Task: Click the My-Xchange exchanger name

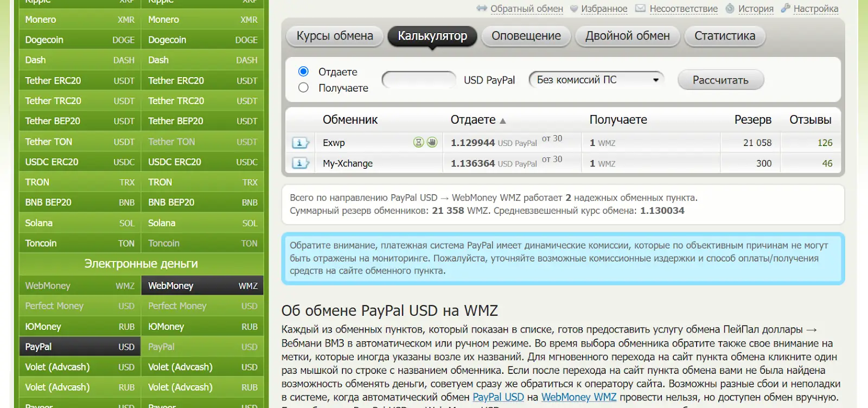Action: [348, 163]
